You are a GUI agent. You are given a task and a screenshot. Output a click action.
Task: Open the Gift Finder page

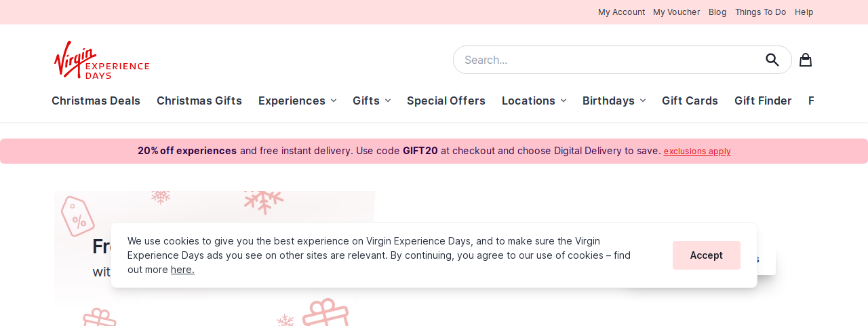pos(763,101)
